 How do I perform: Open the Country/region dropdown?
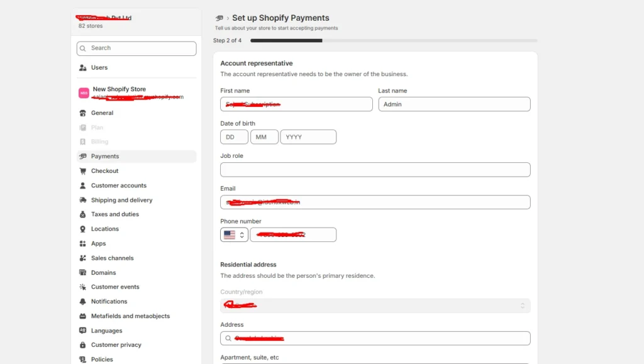pos(375,306)
